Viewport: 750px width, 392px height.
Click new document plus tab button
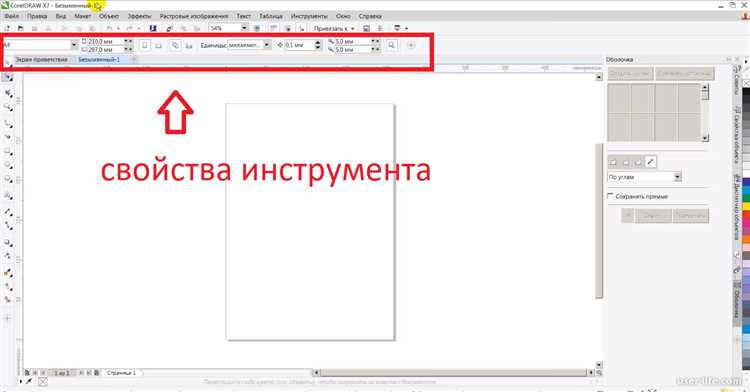pyautogui.click(x=134, y=60)
